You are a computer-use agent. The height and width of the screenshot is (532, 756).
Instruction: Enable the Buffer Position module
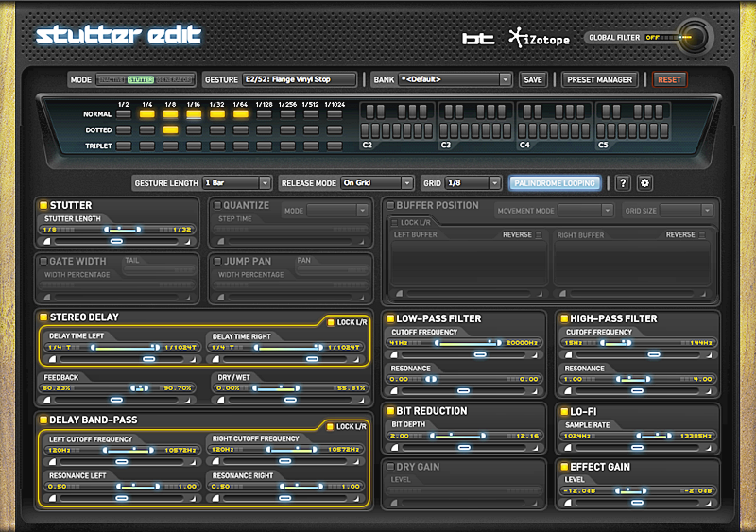pos(390,205)
